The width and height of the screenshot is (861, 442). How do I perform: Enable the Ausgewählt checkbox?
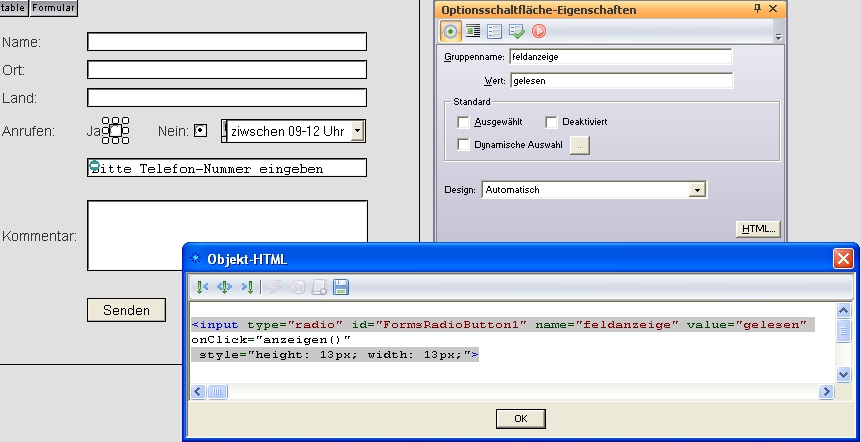(463, 122)
